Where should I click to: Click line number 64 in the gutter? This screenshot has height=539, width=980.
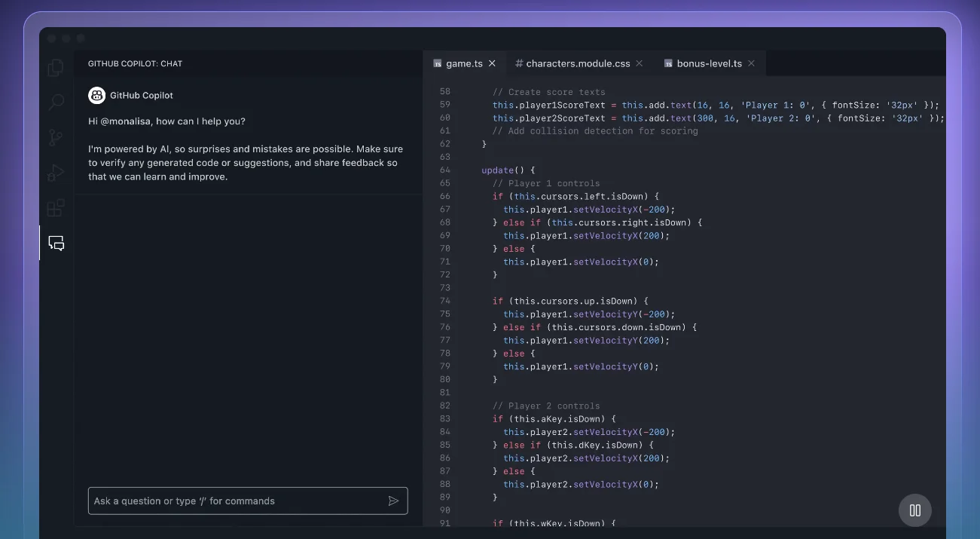pyautogui.click(x=444, y=170)
